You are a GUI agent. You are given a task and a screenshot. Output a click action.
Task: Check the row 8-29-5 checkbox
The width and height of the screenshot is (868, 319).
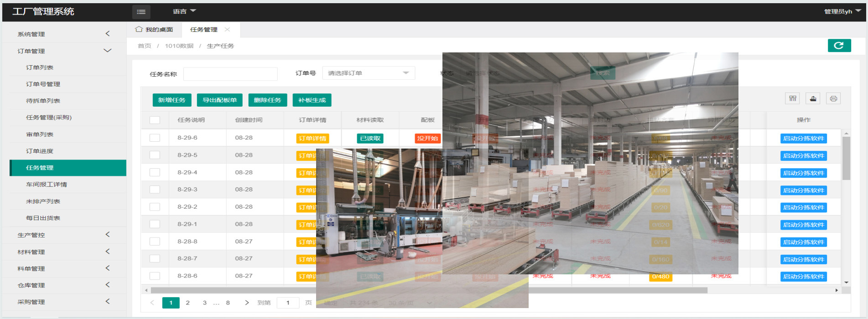click(155, 155)
